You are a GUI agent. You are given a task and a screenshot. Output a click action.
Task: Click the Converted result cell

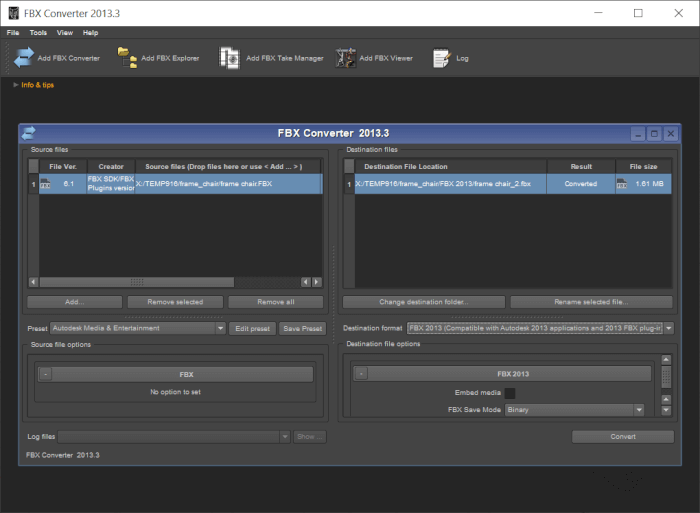tap(581, 184)
